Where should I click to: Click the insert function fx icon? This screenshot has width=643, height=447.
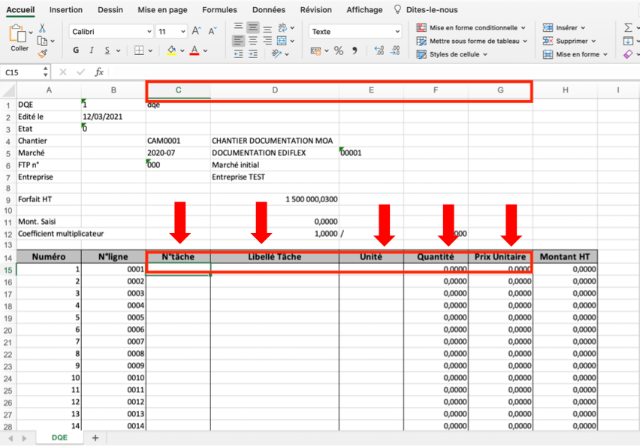(99, 72)
